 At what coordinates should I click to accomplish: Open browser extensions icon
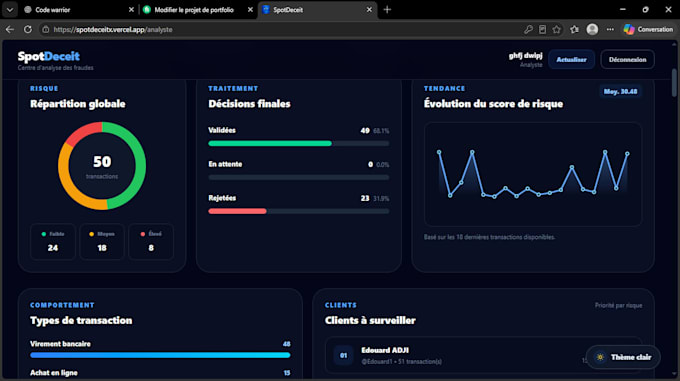point(575,29)
